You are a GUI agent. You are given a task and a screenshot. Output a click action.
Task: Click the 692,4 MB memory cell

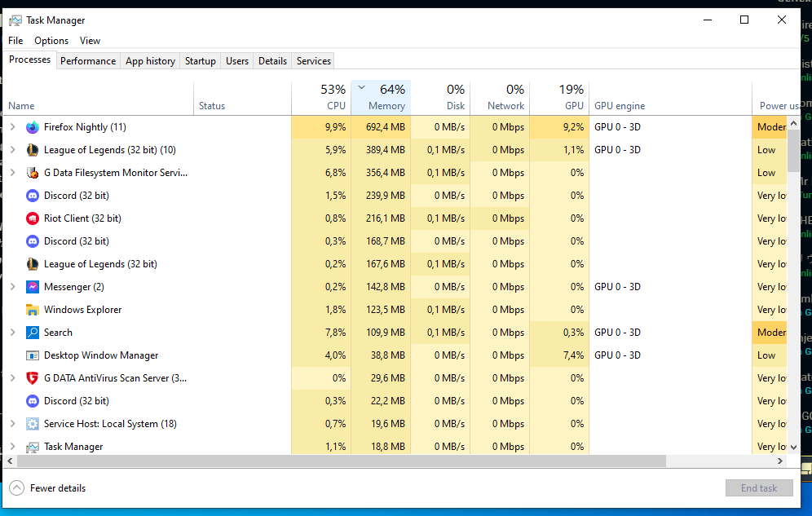381,127
